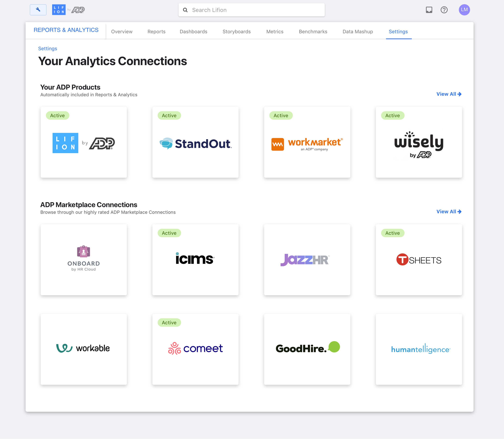Select the Wisely by ADP card

[419, 142]
